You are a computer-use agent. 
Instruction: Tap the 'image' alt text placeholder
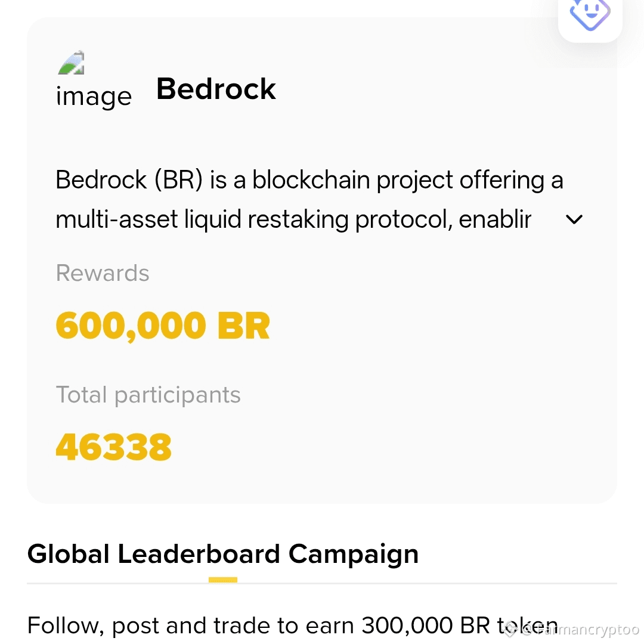94,97
